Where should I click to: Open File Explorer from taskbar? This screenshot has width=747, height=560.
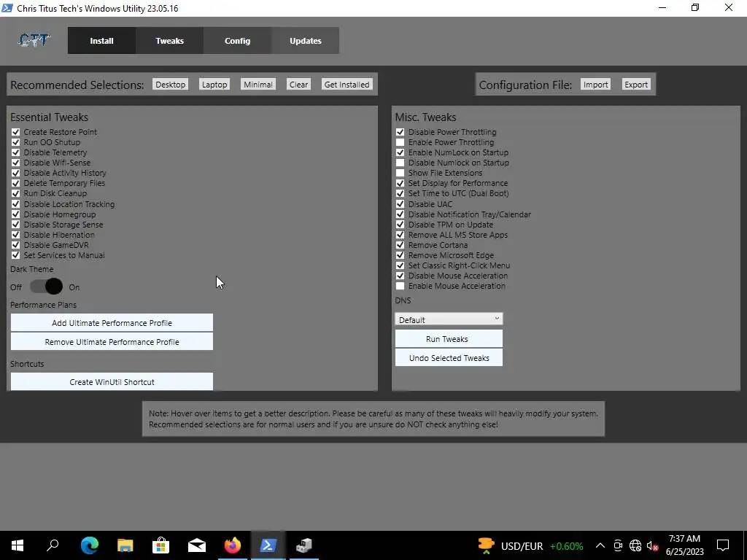tap(125, 545)
